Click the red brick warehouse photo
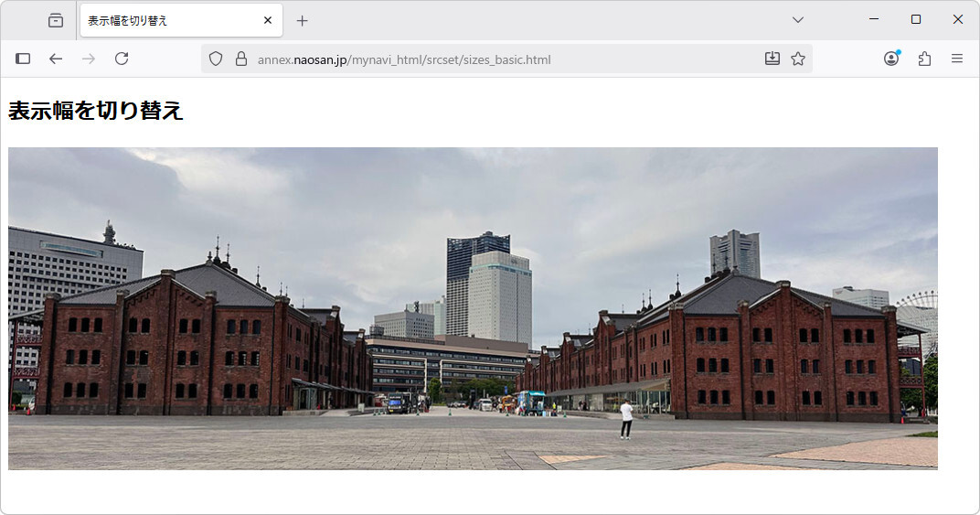The image size is (980, 515). [x=473, y=308]
